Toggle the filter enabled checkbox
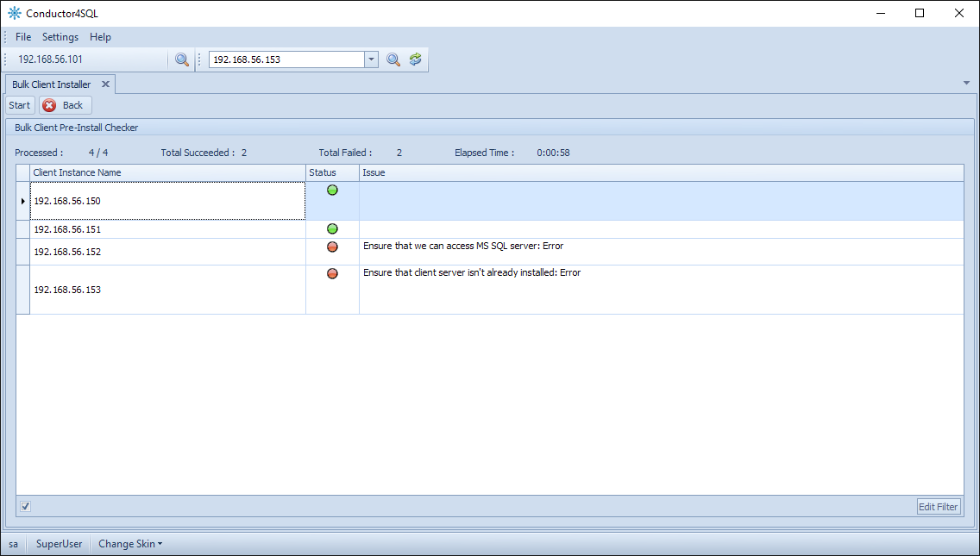Screen dimensions: 980x556 tap(26, 506)
